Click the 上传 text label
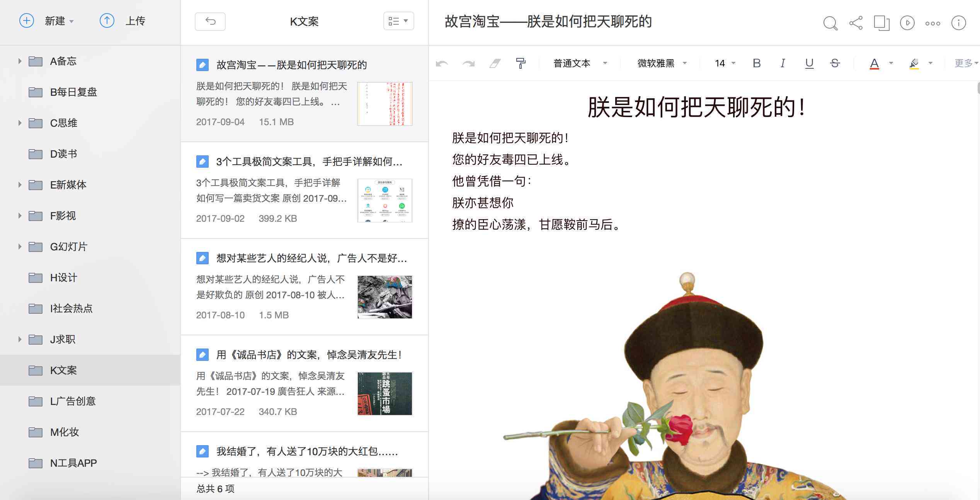980x500 pixels. (x=135, y=21)
